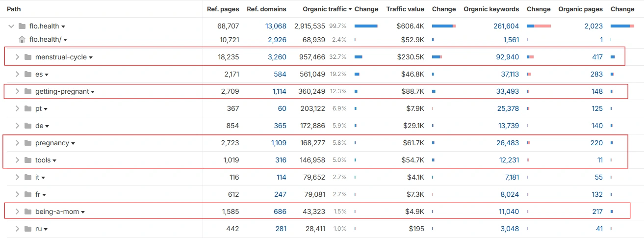Open the dropdown caret next to de

tap(47, 126)
